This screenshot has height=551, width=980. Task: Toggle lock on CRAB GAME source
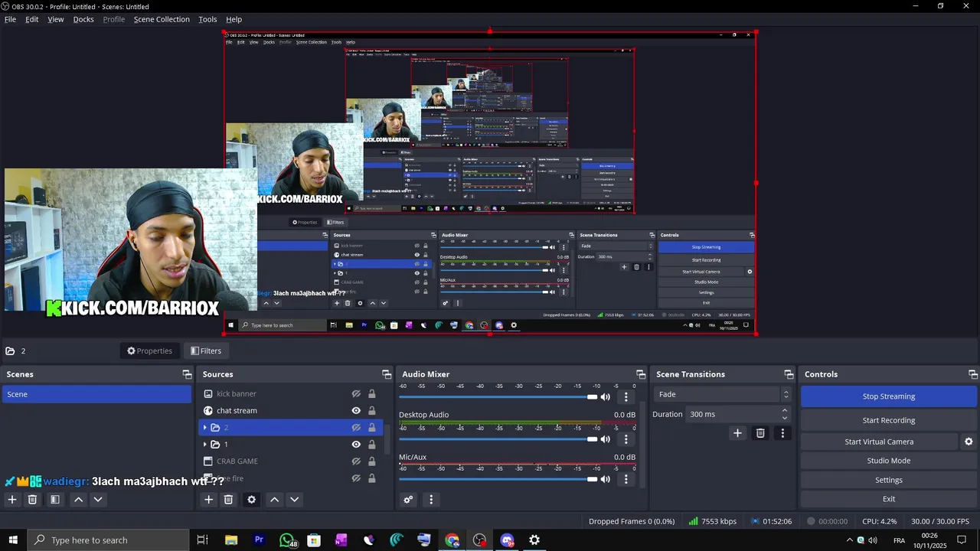[372, 461]
